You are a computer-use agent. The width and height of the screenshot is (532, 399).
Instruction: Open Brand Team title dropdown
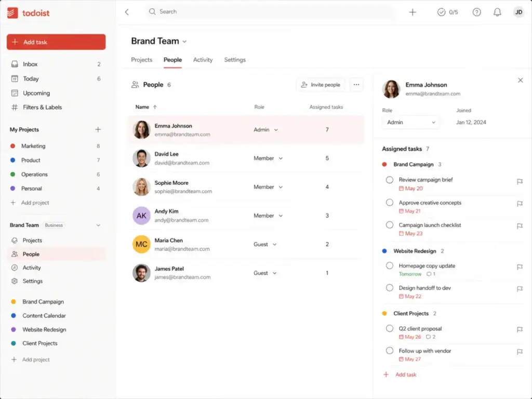(184, 42)
